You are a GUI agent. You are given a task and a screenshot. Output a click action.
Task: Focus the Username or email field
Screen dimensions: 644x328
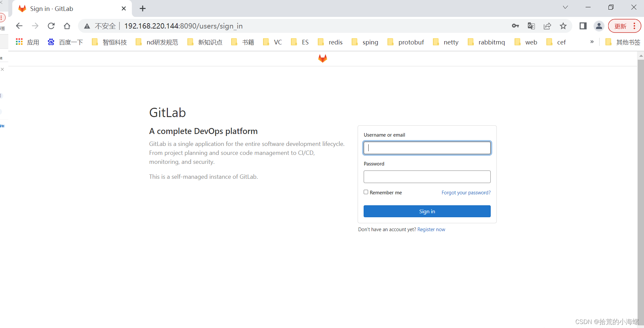click(427, 148)
